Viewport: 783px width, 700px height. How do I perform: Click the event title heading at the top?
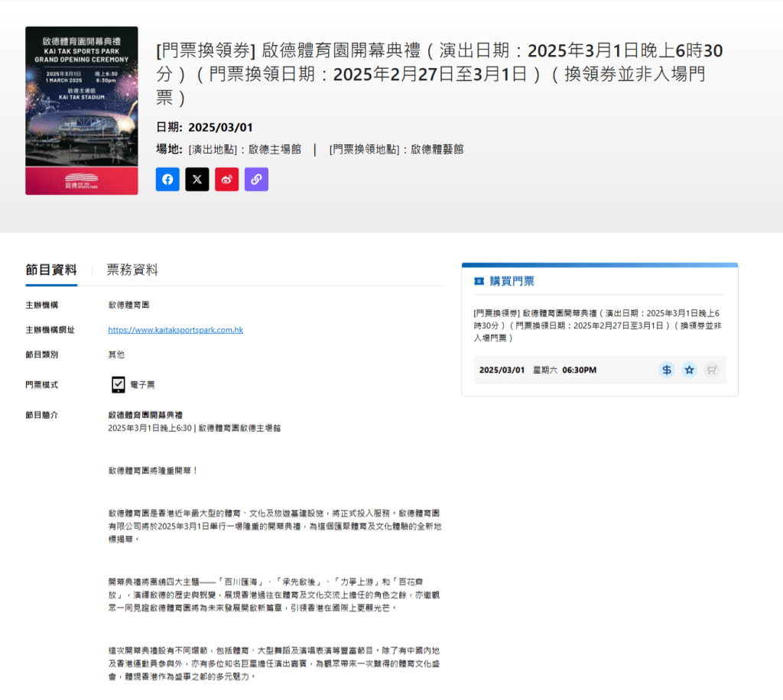pos(440,73)
